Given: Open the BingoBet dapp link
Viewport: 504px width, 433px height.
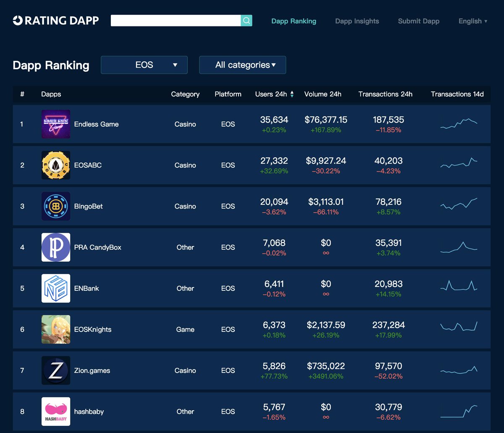Looking at the screenshot, I should click(89, 206).
